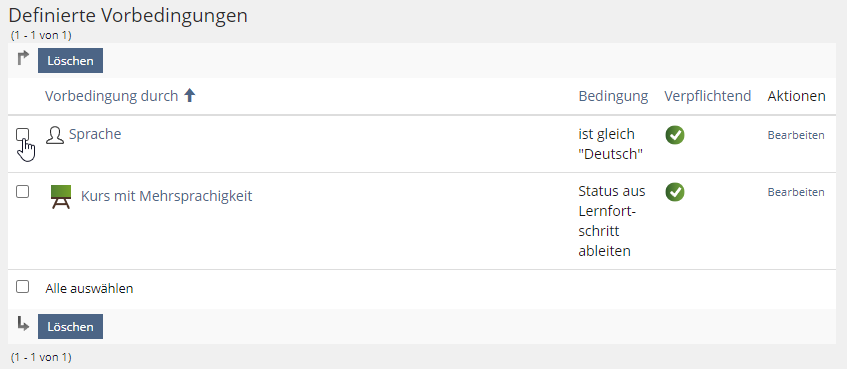
Task: Click sort arrow next to Vorbedingung durch
Action: click(x=190, y=96)
